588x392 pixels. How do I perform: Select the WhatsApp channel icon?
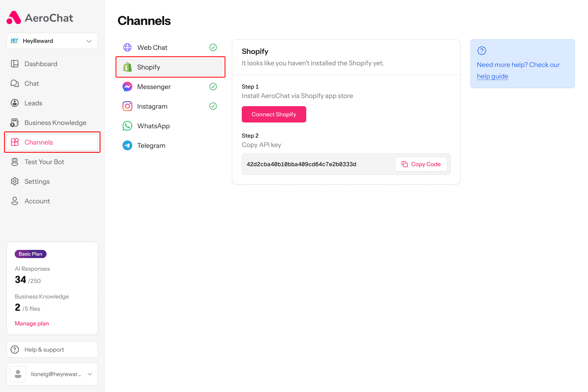pyautogui.click(x=127, y=126)
